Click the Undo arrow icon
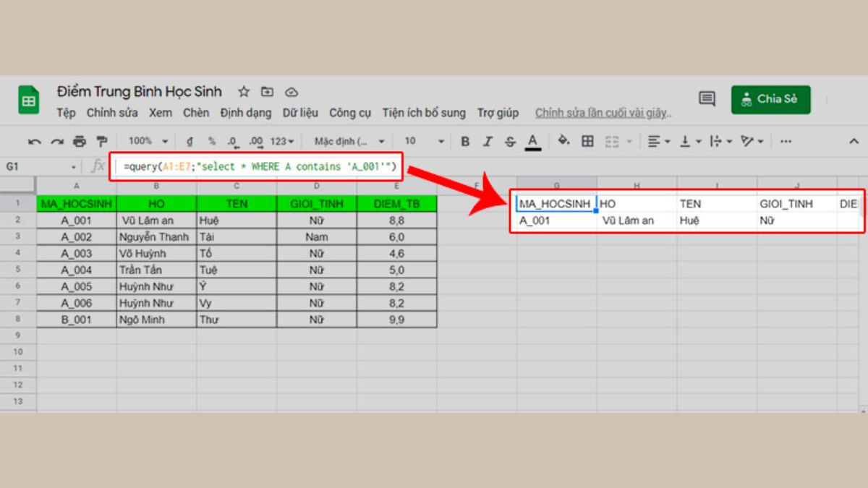The height and width of the screenshot is (488, 868). (x=36, y=141)
